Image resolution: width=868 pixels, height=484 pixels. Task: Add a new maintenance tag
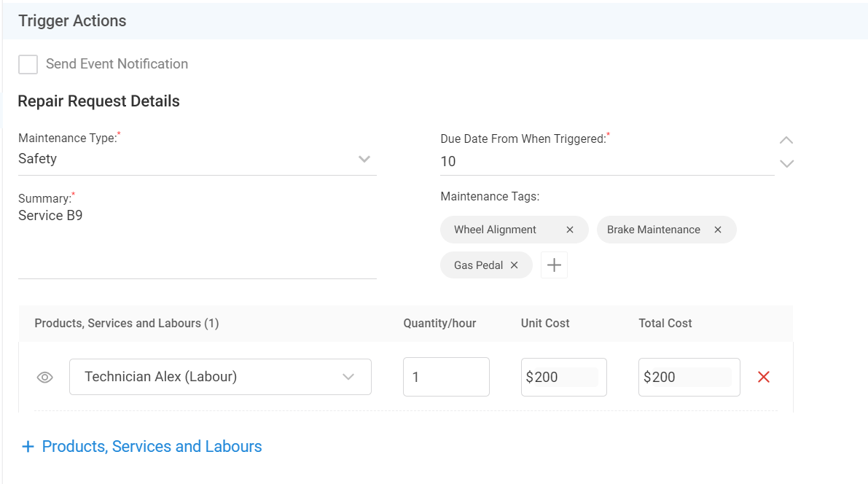(554, 265)
